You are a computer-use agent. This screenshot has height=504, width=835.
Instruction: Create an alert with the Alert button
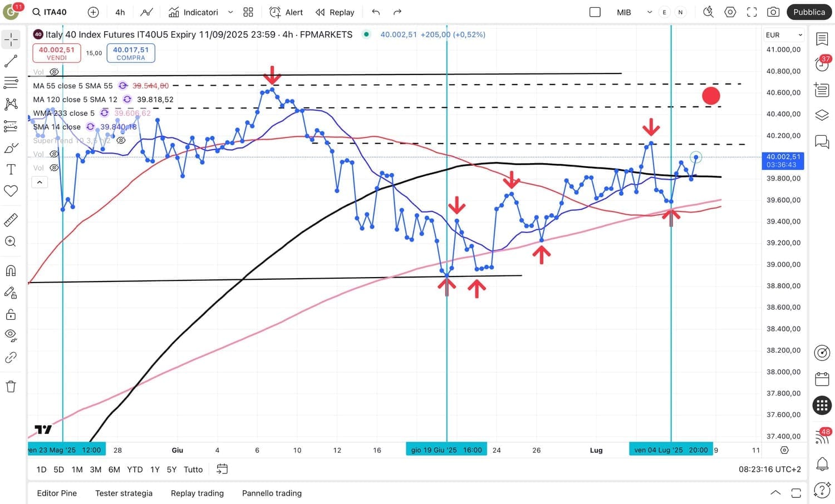286,12
